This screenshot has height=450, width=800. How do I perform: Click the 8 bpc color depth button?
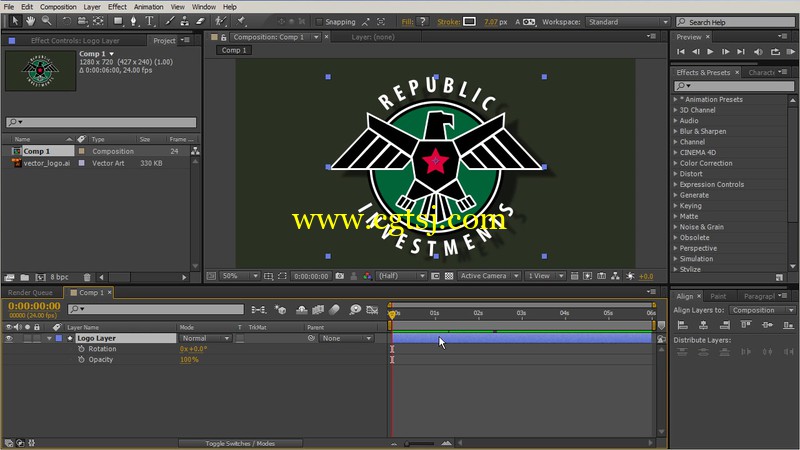pos(59,277)
